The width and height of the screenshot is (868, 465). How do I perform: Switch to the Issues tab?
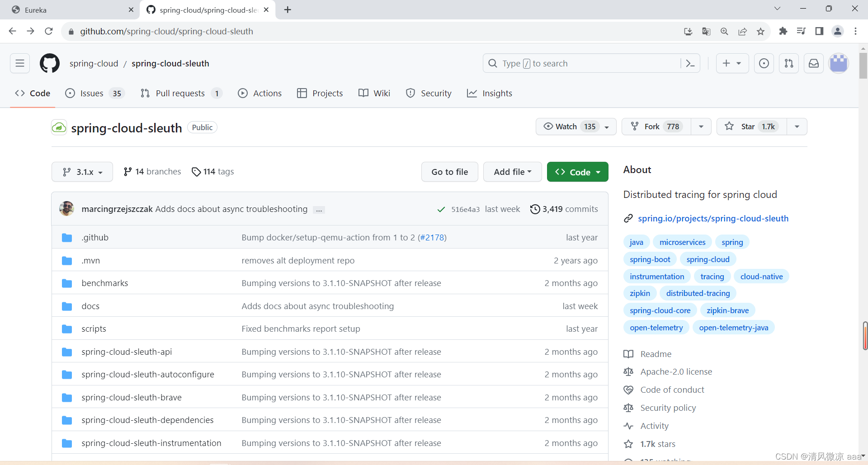pyautogui.click(x=95, y=93)
